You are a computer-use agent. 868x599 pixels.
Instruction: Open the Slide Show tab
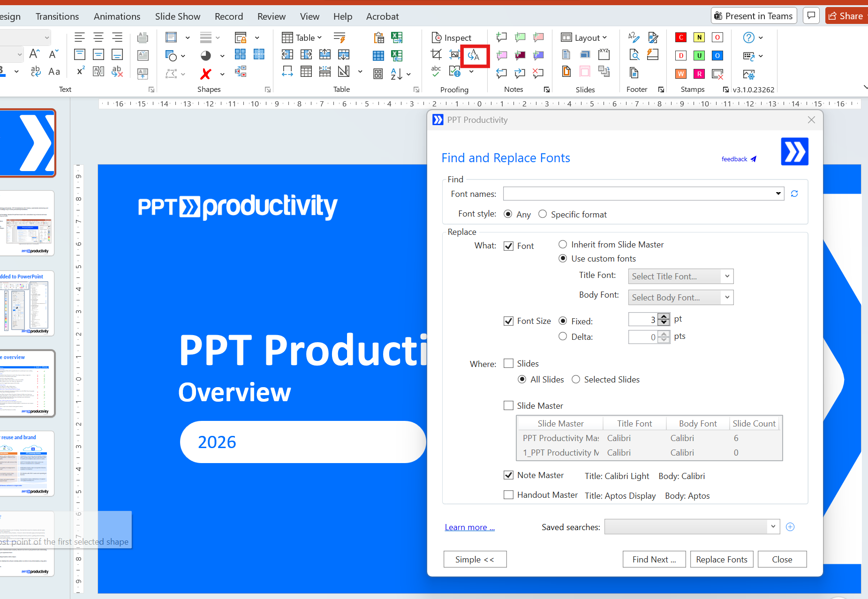178,16
